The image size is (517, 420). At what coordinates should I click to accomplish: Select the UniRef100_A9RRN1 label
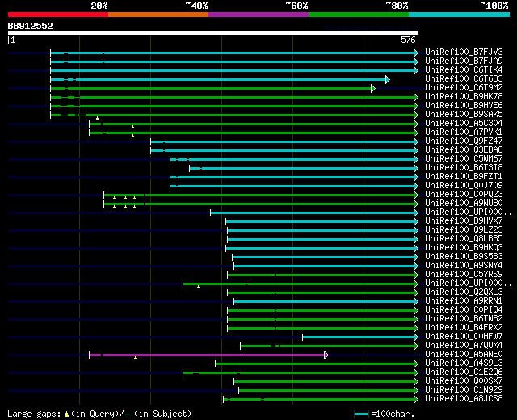(464, 301)
